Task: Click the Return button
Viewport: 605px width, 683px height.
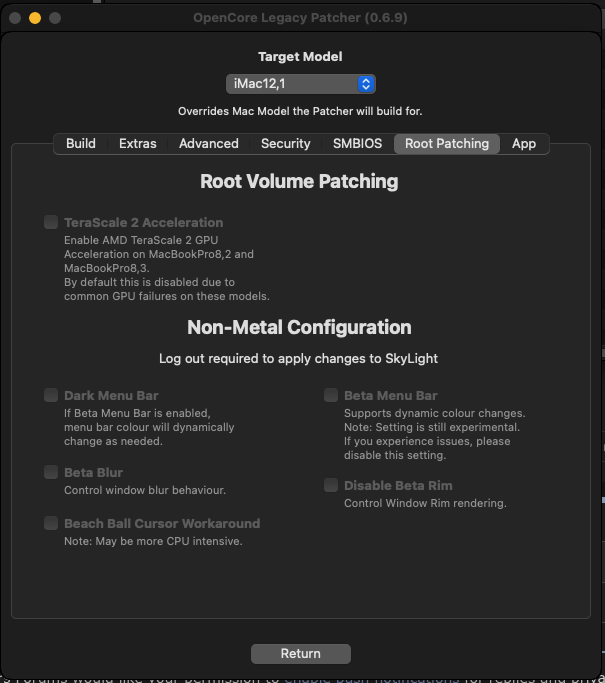Action: click(301, 654)
